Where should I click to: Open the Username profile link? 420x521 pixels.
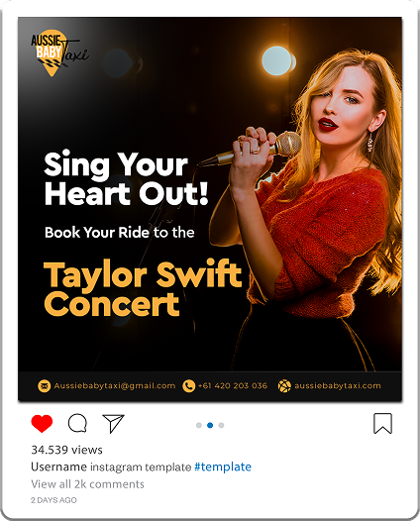tap(58, 467)
